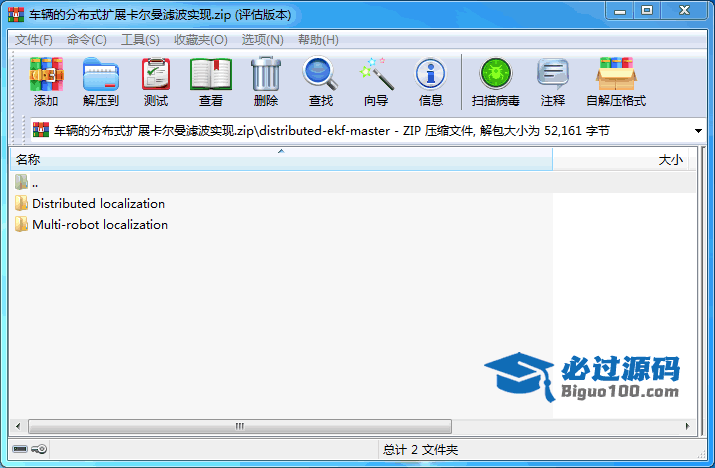The width and height of the screenshot is (715, 468).
Task: Click the WinRAR icon in address bar
Action: coord(41,130)
